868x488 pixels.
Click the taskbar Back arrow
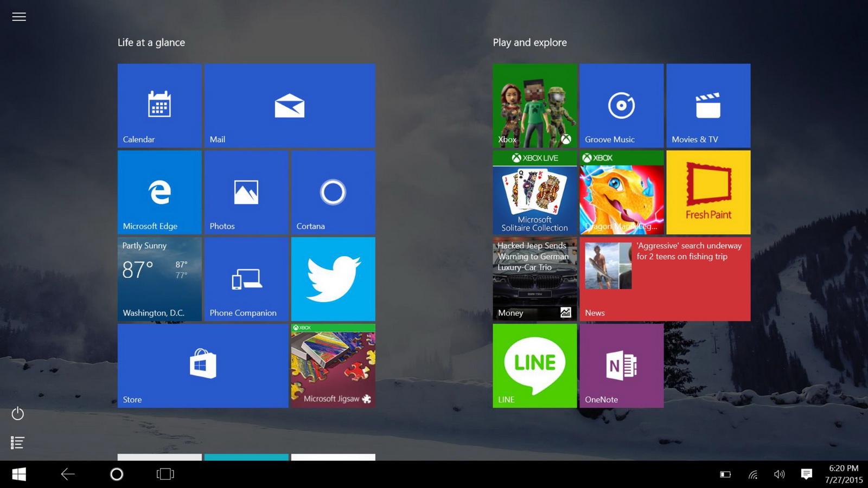pos(68,474)
